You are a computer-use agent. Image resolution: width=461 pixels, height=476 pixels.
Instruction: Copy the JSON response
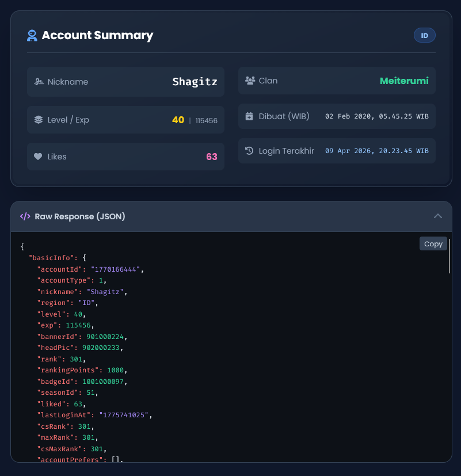[x=433, y=244]
